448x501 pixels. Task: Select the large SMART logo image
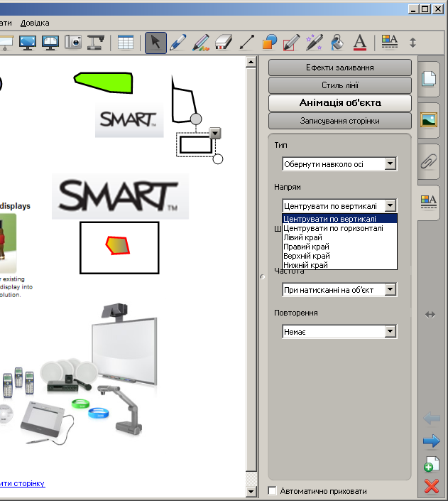121,196
